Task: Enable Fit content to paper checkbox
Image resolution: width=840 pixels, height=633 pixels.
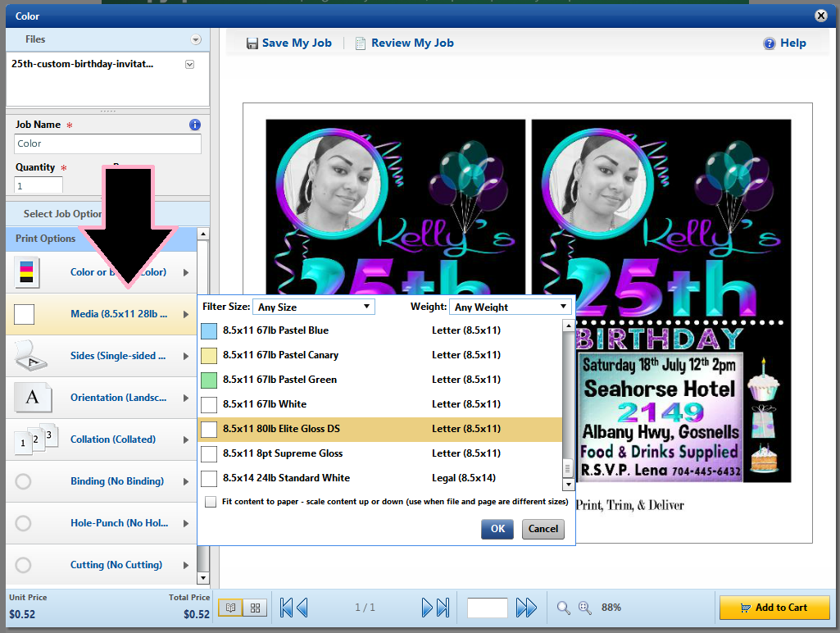Action: point(211,502)
